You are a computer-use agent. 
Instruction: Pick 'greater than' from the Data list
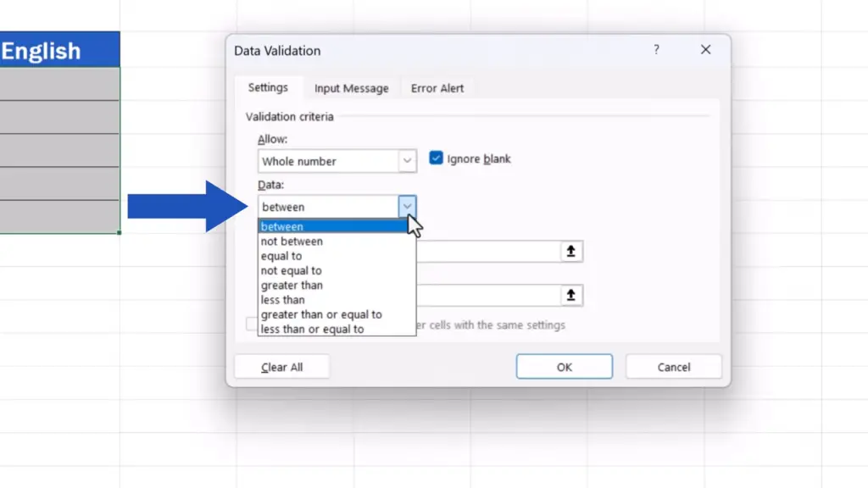(292, 286)
